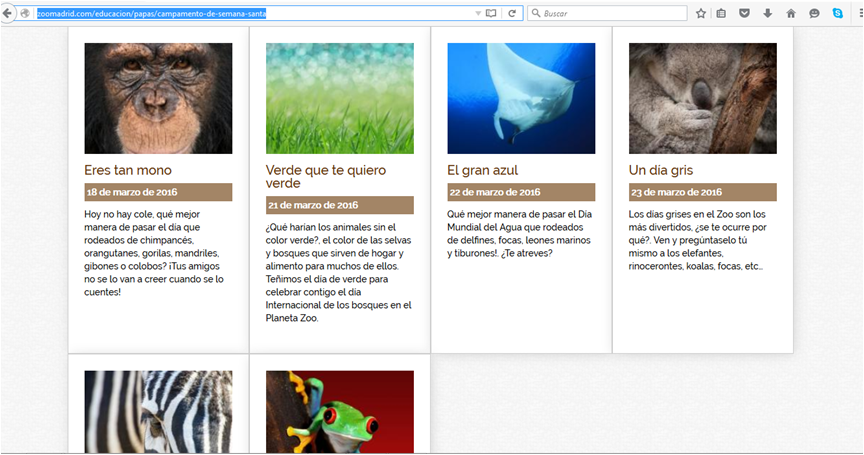Click the '18 de marzo de 2016' date bar
Image resolution: width=864 pixels, height=455 pixels.
[x=158, y=192]
